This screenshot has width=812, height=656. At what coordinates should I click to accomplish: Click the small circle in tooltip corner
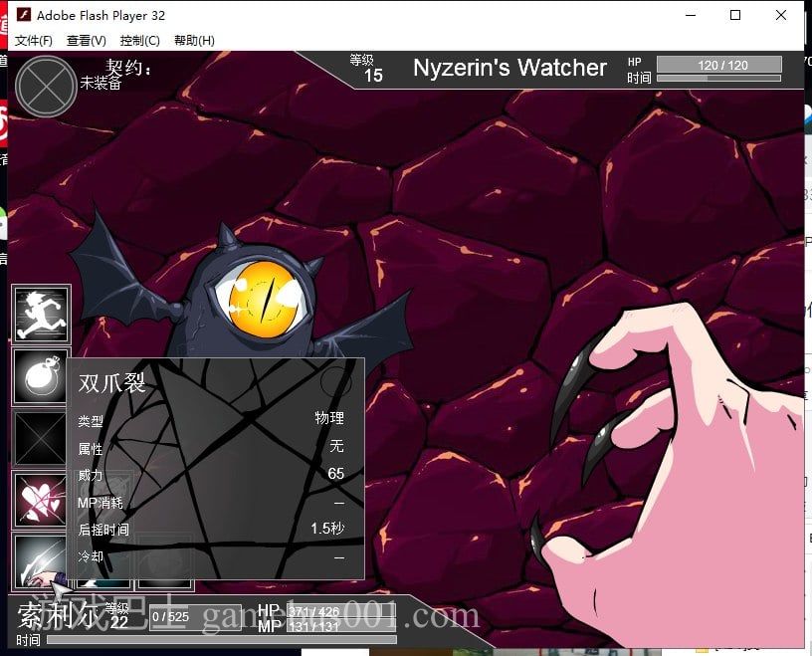pyautogui.click(x=334, y=382)
